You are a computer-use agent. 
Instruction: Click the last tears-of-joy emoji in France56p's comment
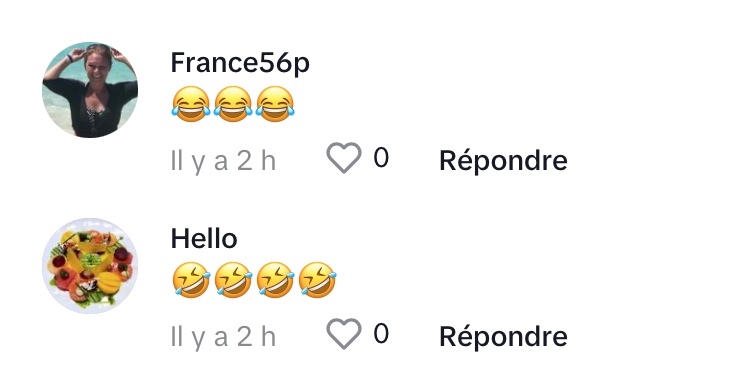[275, 104]
